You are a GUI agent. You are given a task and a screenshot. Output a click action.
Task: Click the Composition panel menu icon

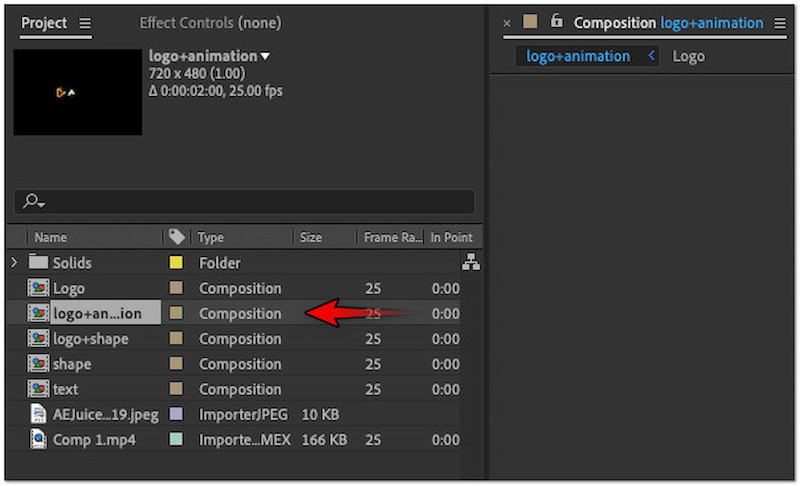click(x=780, y=23)
